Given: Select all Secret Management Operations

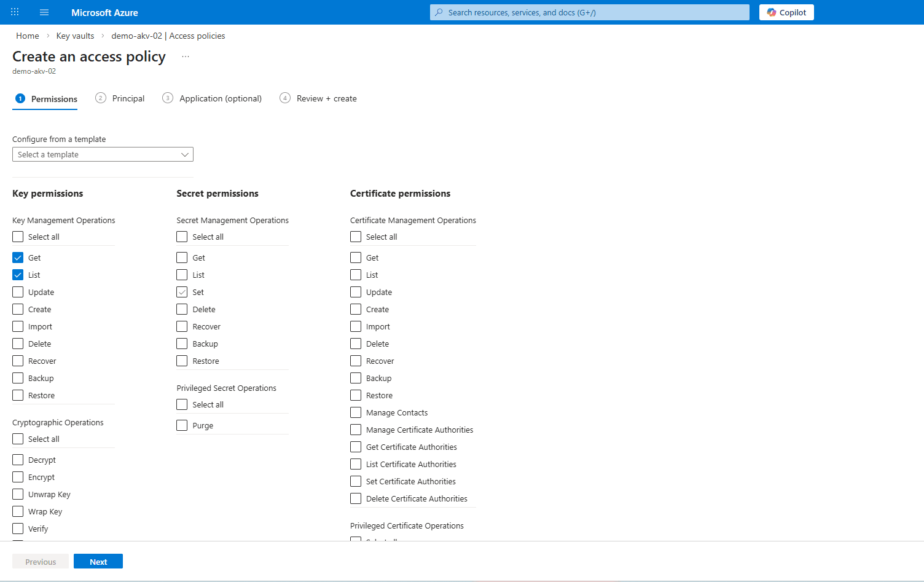Looking at the screenshot, I should pos(182,236).
